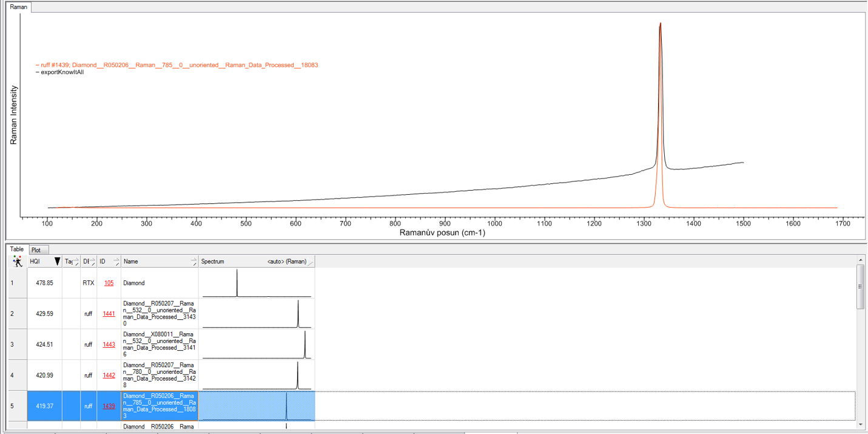The height and width of the screenshot is (434, 868).
Task: Click row number 3 header
Action: click(18, 345)
